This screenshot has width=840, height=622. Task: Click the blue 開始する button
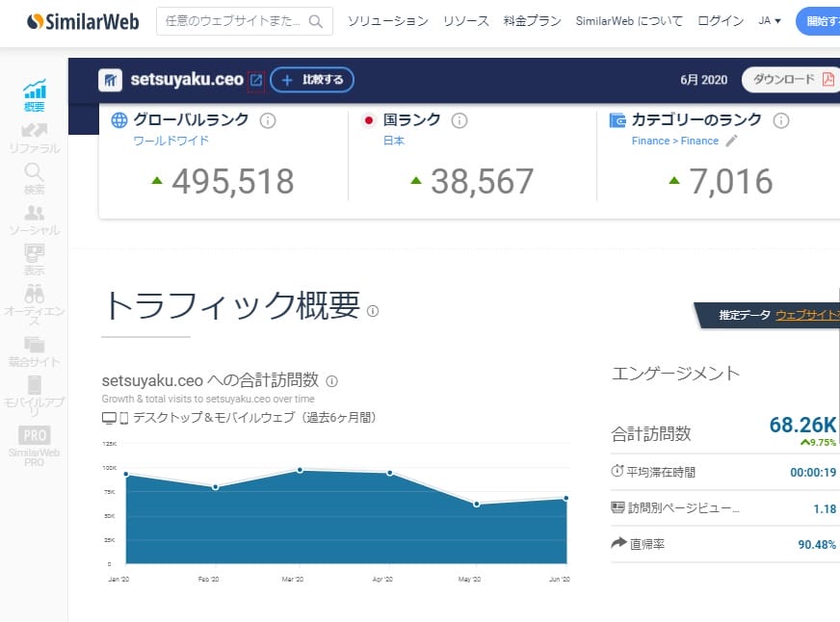coord(819,21)
